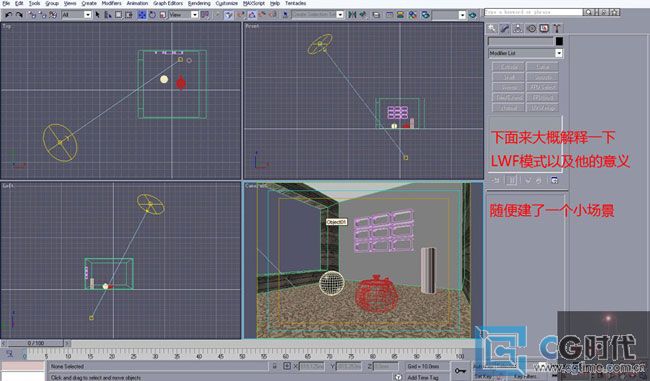Click the Add Time Tag label
This screenshot has width=650, height=381.
click(x=423, y=377)
